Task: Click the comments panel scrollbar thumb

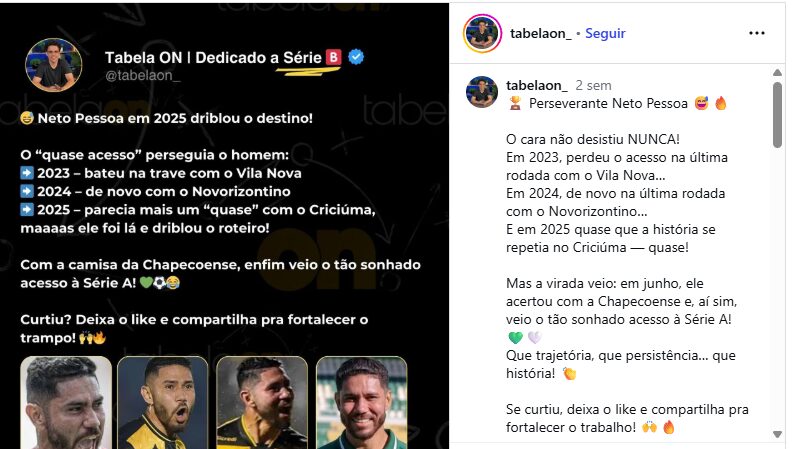Action: tap(777, 115)
